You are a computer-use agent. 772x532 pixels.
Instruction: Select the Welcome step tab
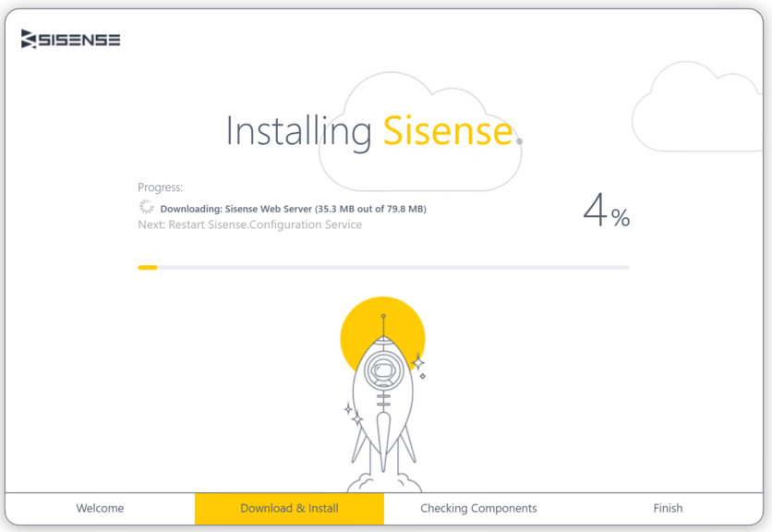(100, 508)
